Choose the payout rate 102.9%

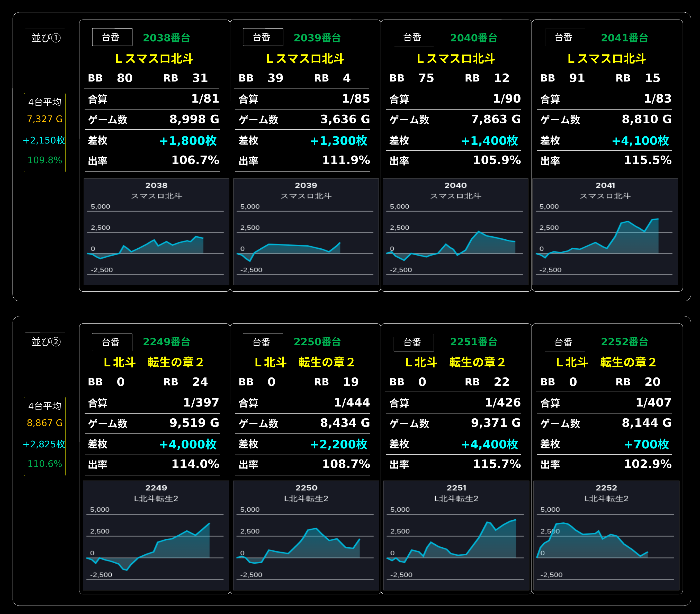(x=648, y=464)
